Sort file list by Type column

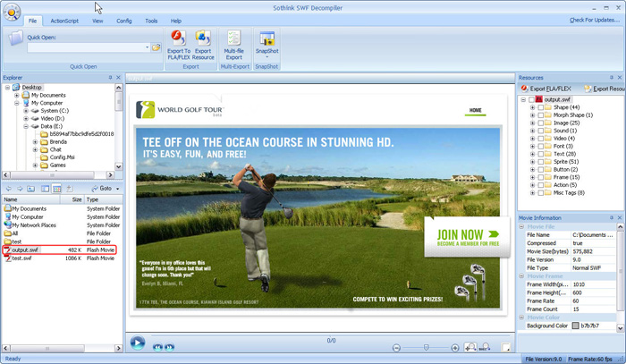click(103, 199)
